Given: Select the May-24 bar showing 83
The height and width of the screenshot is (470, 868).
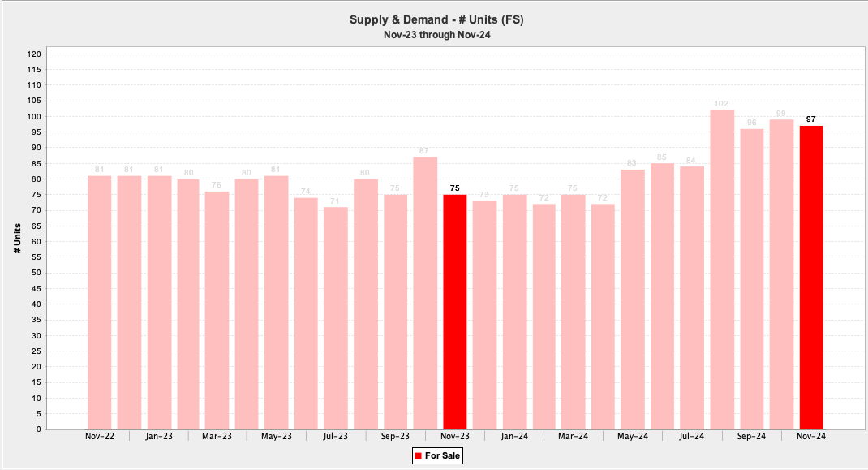Looking at the screenshot, I should click(x=633, y=299).
